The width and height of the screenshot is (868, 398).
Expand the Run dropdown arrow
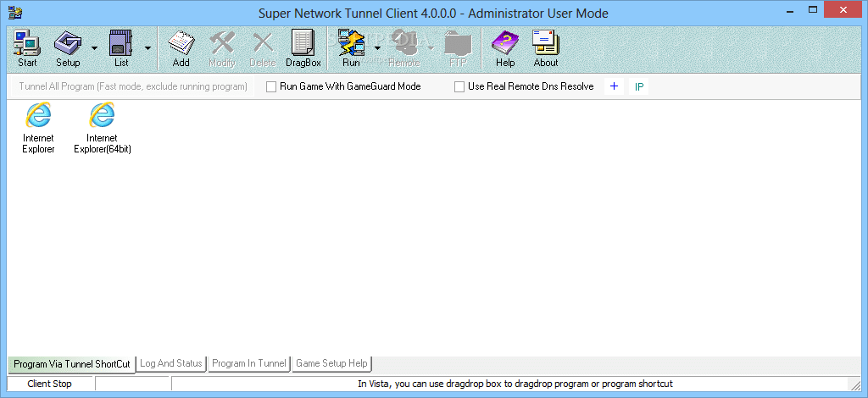[376, 48]
